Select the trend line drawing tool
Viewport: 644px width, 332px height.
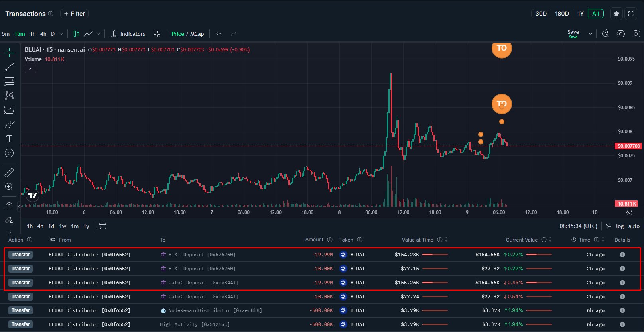tap(9, 67)
